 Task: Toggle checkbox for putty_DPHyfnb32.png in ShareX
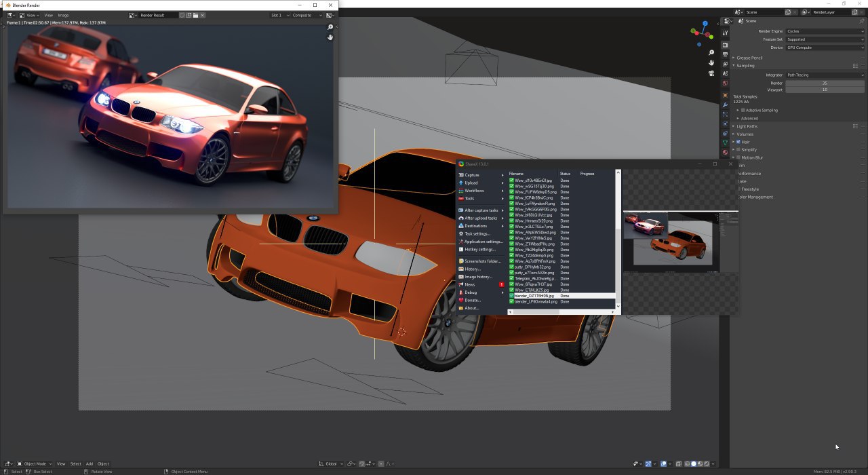tap(511, 267)
